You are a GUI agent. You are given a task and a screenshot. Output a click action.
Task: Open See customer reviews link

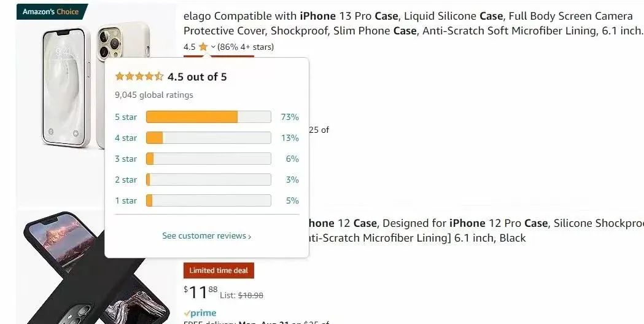[x=204, y=235]
